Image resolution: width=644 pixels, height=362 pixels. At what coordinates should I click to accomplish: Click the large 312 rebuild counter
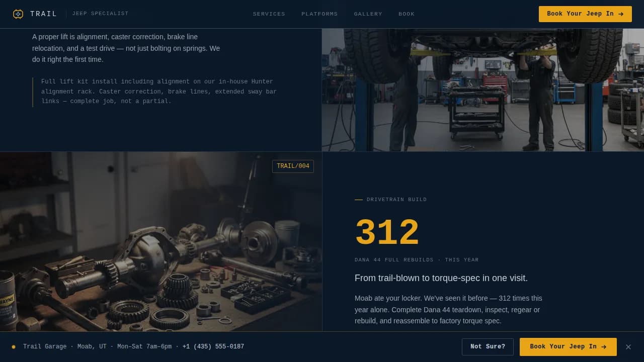tap(387, 233)
